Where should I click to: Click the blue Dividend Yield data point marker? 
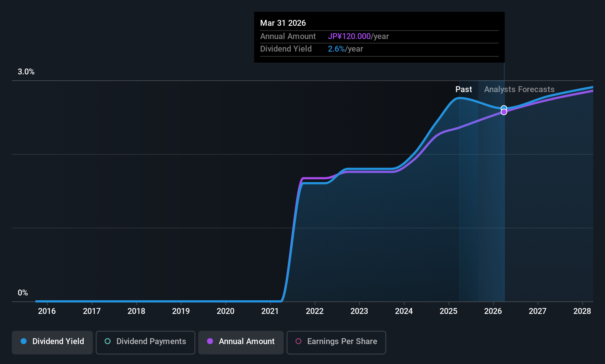[504, 108]
